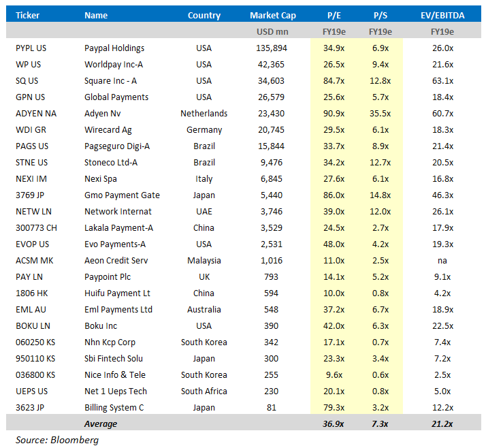Click the Market Cap column header

coord(273,16)
